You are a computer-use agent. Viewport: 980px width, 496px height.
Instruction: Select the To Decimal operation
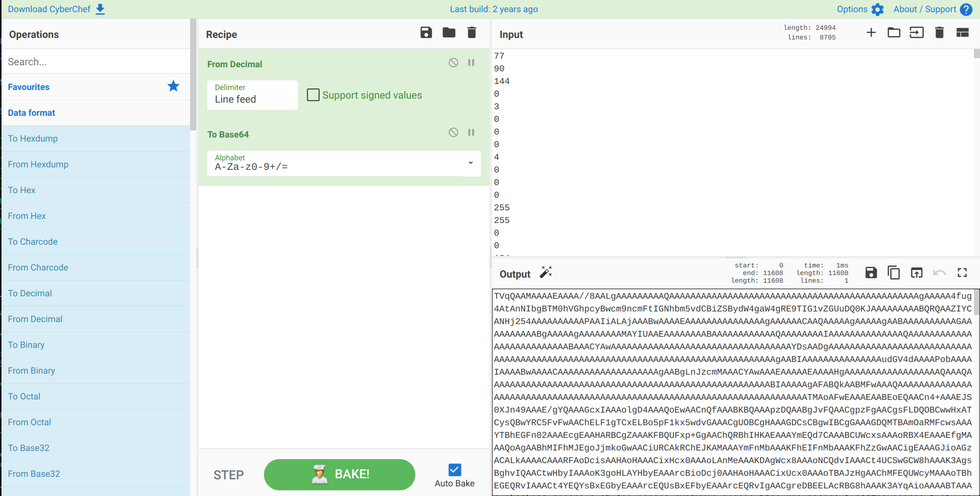tap(96, 293)
